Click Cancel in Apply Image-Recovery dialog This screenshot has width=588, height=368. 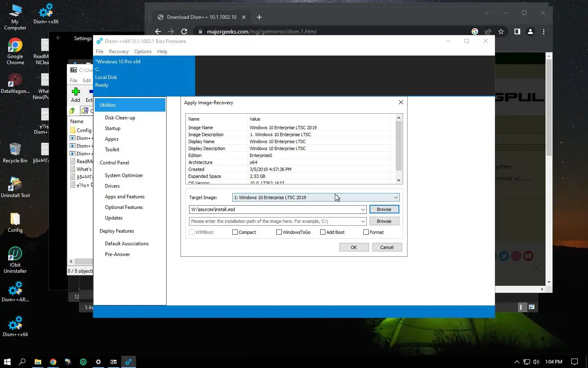click(x=387, y=247)
